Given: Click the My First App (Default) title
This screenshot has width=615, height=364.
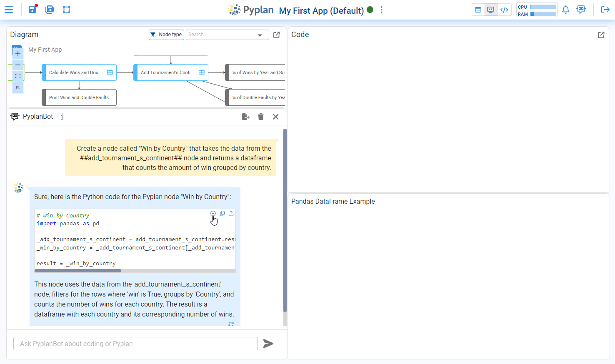Looking at the screenshot, I should 321,10.
